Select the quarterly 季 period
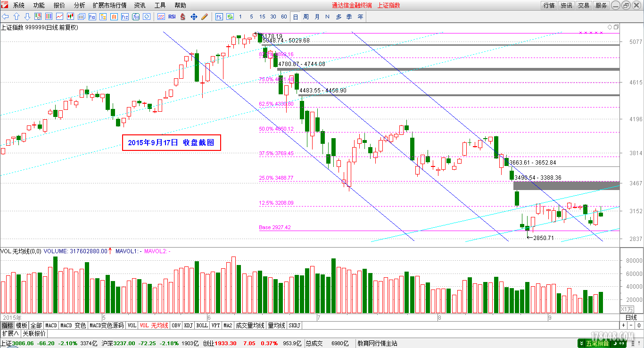644x348 pixels. 349,17
